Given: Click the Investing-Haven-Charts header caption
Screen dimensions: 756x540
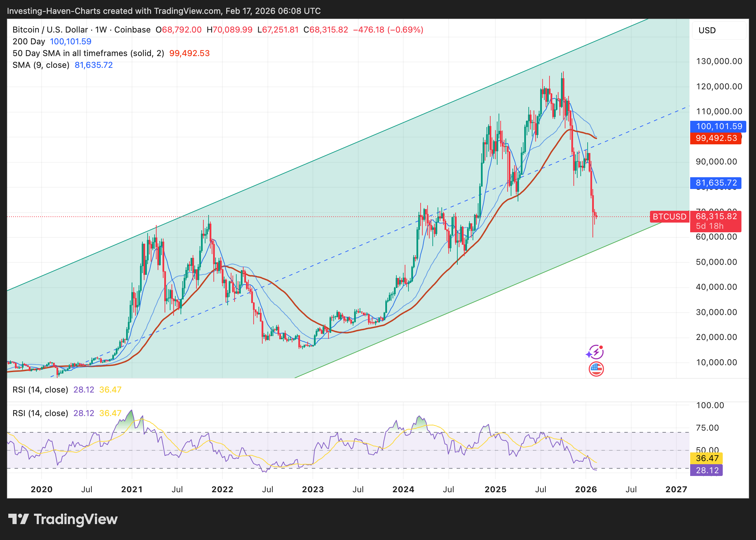Looking at the screenshot, I should [x=164, y=11].
